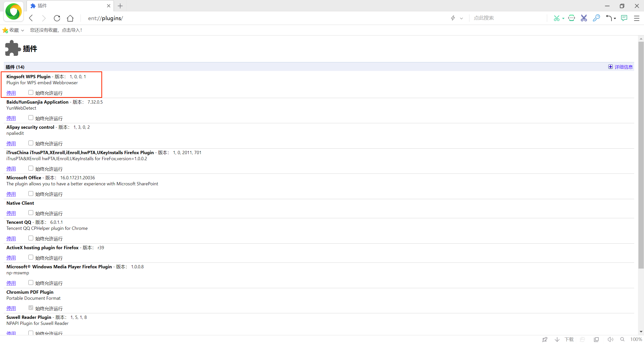The width and height of the screenshot is (644, 344).
Task: Expand the chevron next to lightning icon
Action: pos(461,18)
